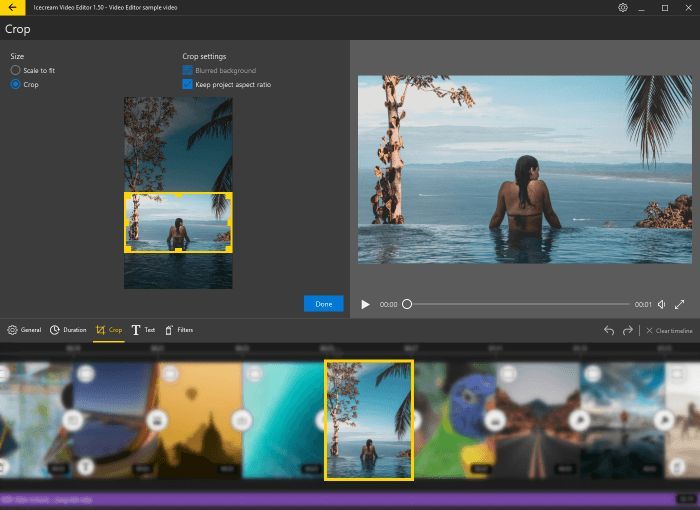
Task: Click the undo arrow
Action: pyautogui.click(x=608, y=330)
